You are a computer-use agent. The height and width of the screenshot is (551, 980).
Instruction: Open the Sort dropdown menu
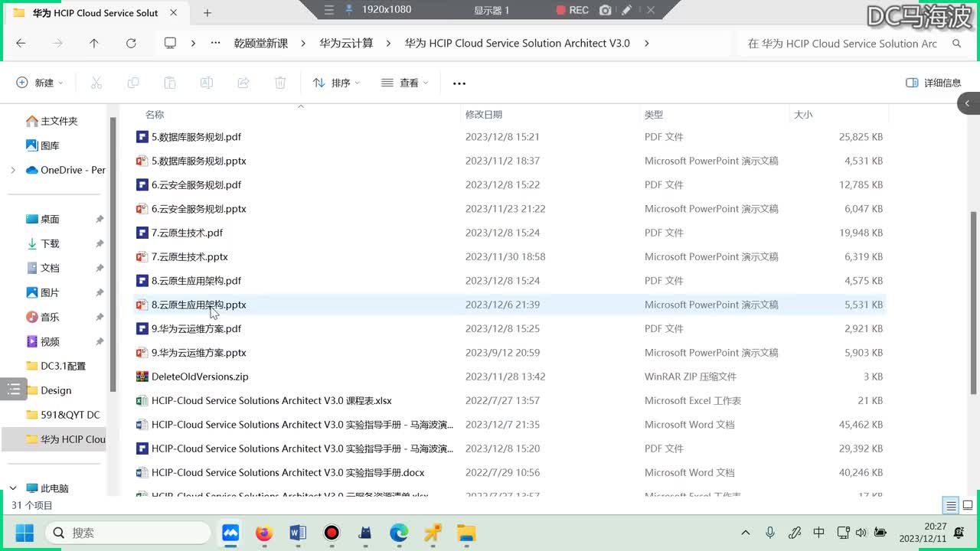coord(336,83)
